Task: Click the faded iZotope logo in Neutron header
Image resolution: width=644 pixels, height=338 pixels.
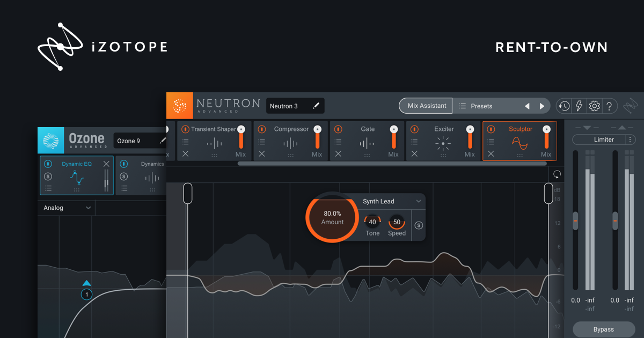Action: point(631,106)
